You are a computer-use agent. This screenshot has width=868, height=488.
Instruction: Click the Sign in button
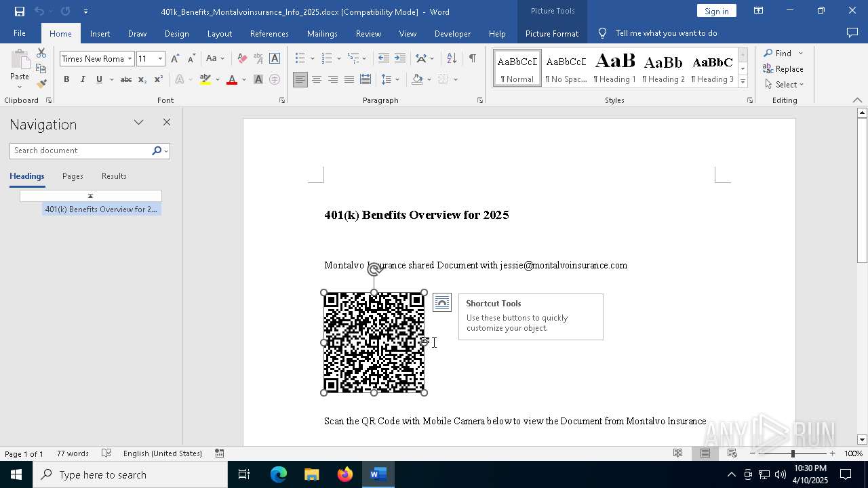[716, 11]
